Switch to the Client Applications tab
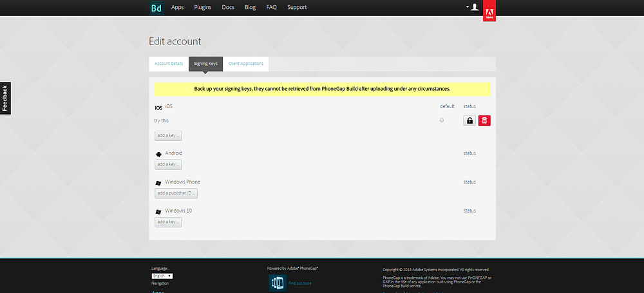This screenshot has width=644, height=293. coord(246,64)
